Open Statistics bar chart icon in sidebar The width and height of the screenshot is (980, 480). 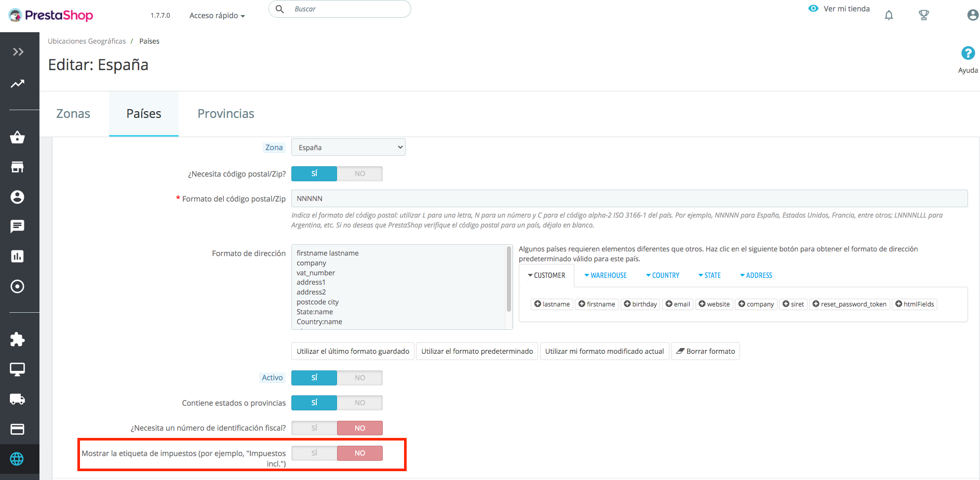[x=17, y=256]
